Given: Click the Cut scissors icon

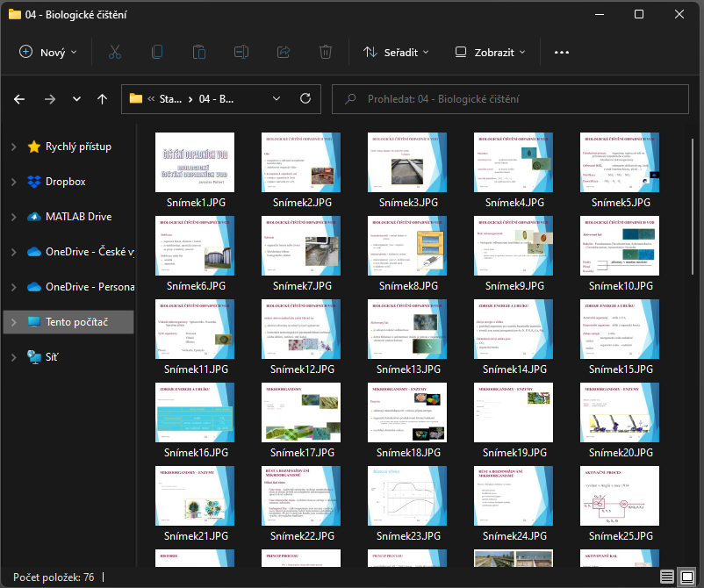Looking at the screenshot, I should click(114, 52).
